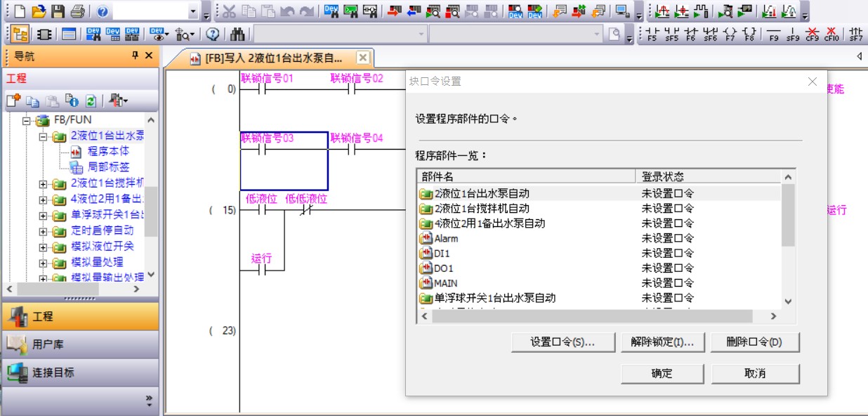The width and height of the screenshot is (868, 416).
Task: Switch to the 连接目标 panel tab
Action: pos(53,372)
